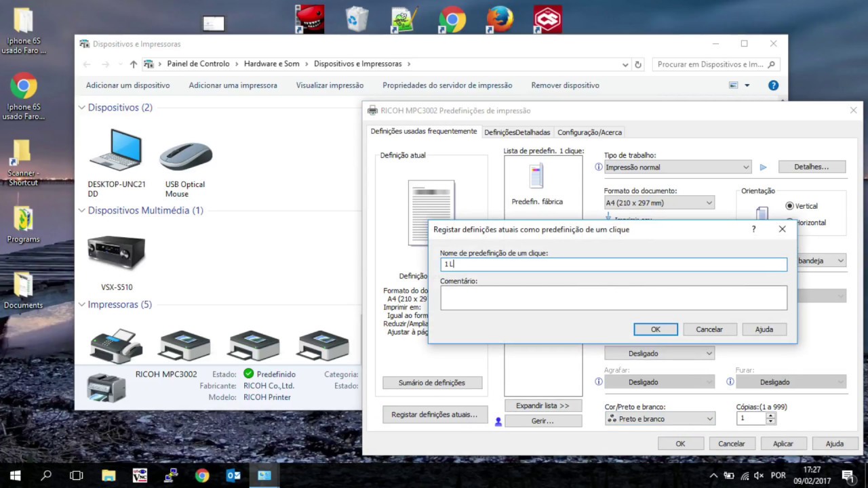Screen dimensions: 868x488
Task: Open the Cor/Preto e branco dropdown
Action: click(x=659, y=419)
